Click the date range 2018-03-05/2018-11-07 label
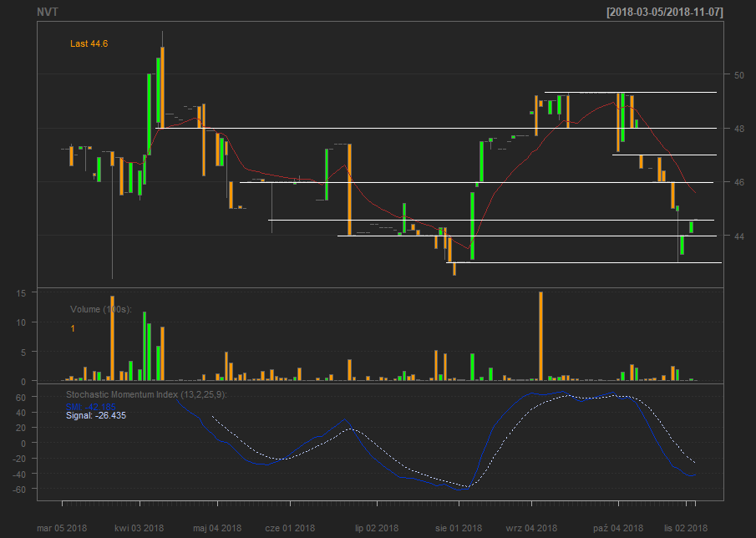 pos(665,13)
